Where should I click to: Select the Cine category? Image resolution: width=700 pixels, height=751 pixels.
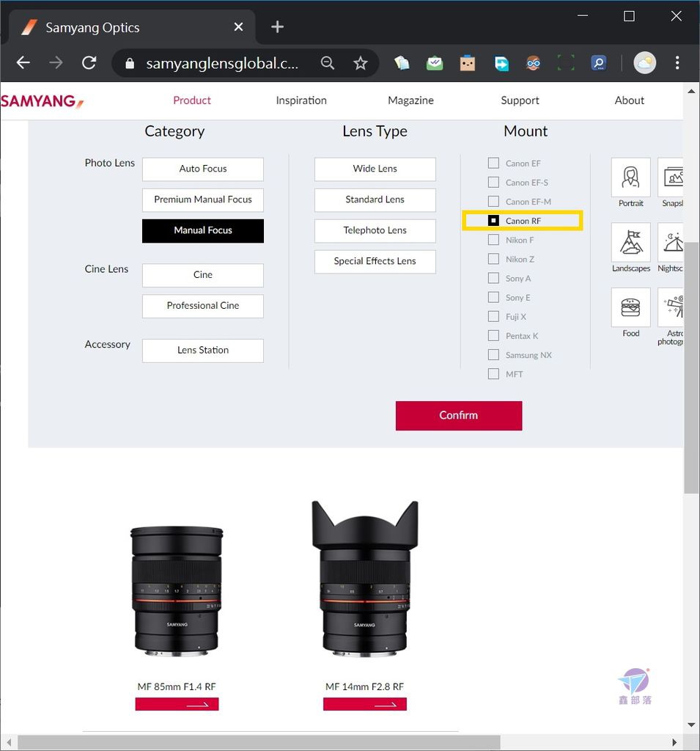pyautogui.click(x=203, y=276)
